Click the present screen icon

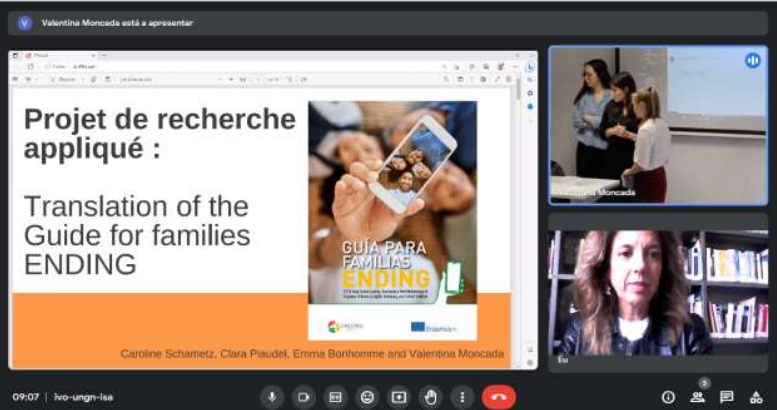click(399, 397)
